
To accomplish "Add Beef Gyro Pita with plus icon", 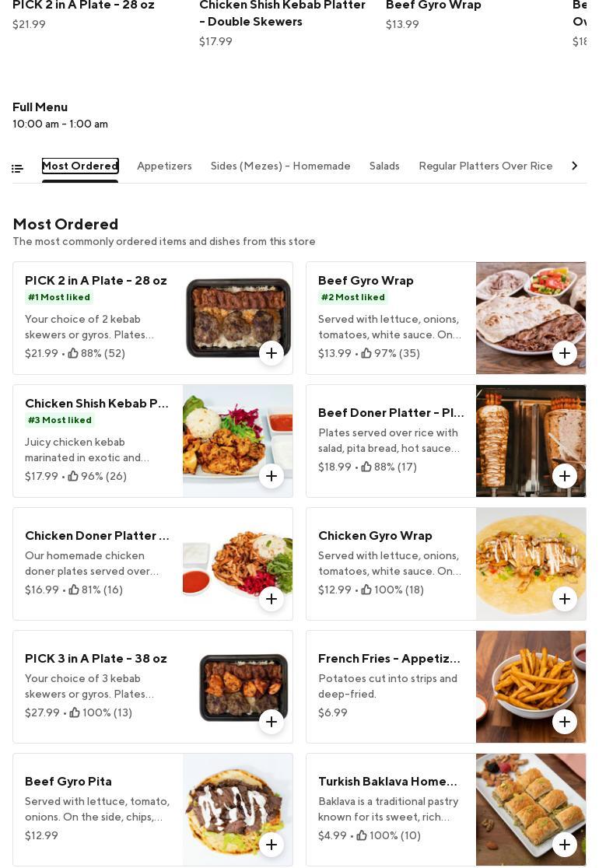I will tap(271, 845).
